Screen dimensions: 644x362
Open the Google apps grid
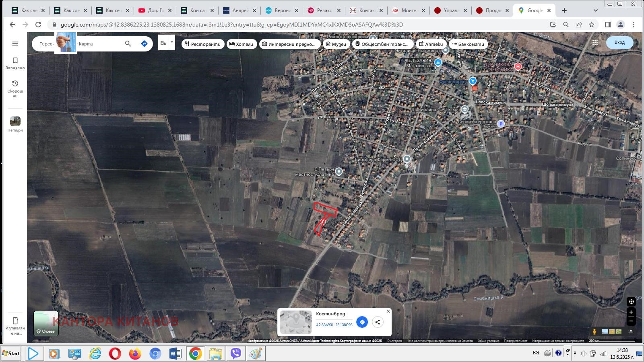click(x=595, y=43)
